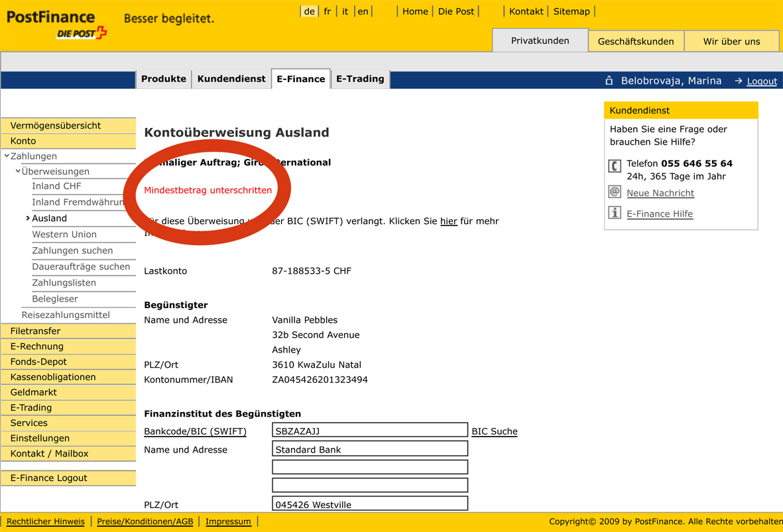Open Einstellungen in the sidebar
The image size is (783, 532).
(x=68, y=438)
